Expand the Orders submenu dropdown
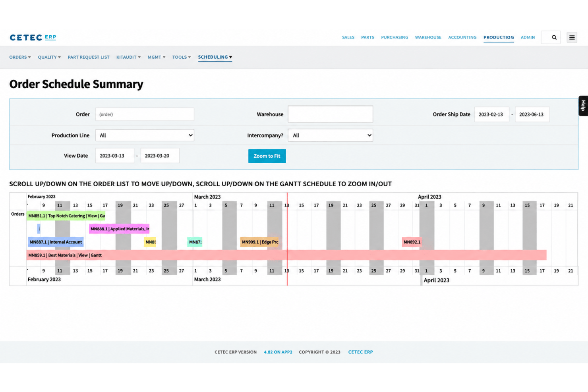 click(x=20, y=57)
